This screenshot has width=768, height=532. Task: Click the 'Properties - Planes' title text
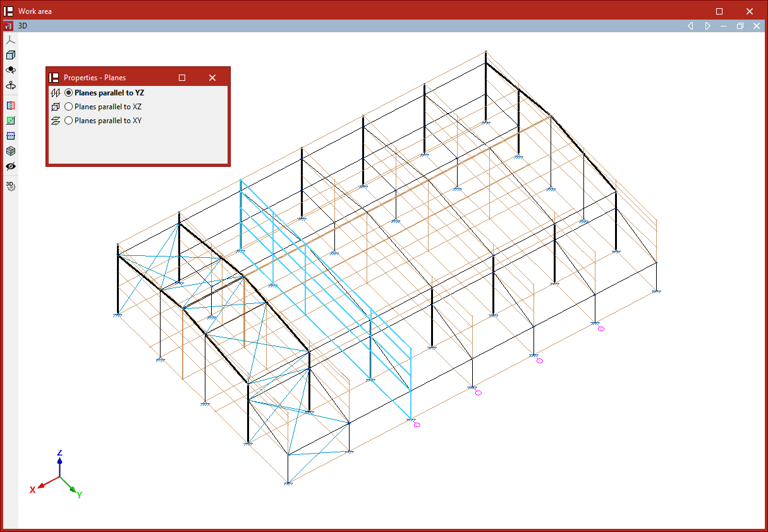(95, 78)
